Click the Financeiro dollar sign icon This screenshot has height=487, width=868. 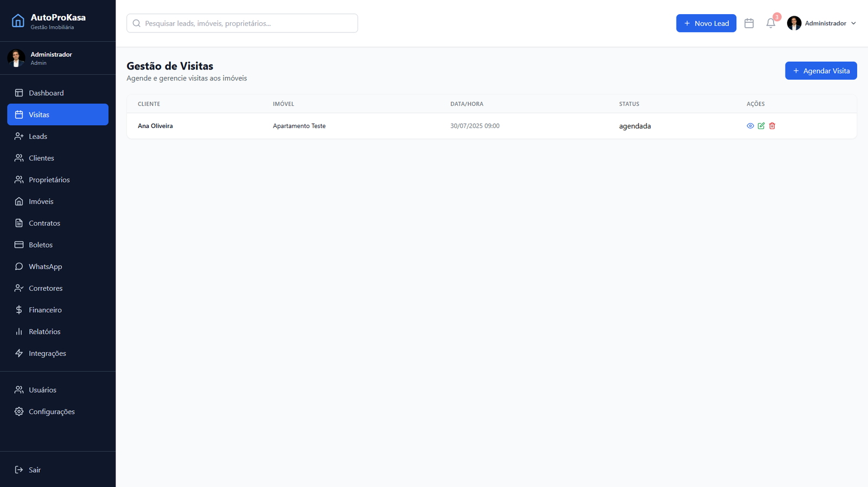coord(19,310)
